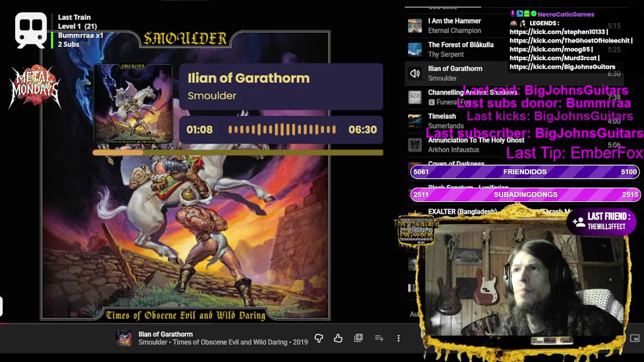Viewport: 644px width, 362px height.
Task: Click the yellow song progress bar
Action: point(238,152)
